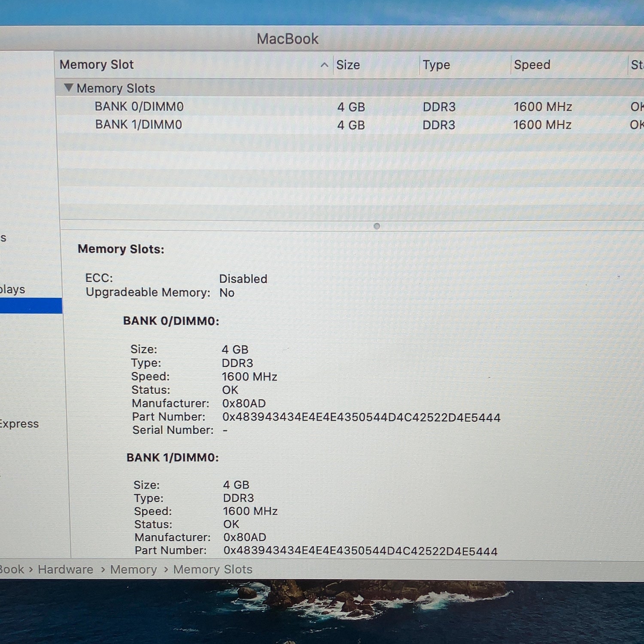Click the BANK 0/DIMM0 part number value

coord(361,417)
